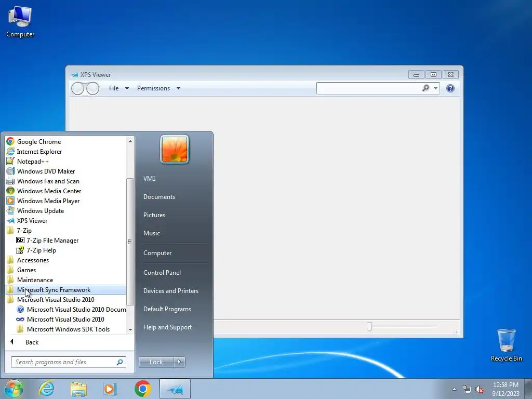Open Devices and Printers

[170, 291]
